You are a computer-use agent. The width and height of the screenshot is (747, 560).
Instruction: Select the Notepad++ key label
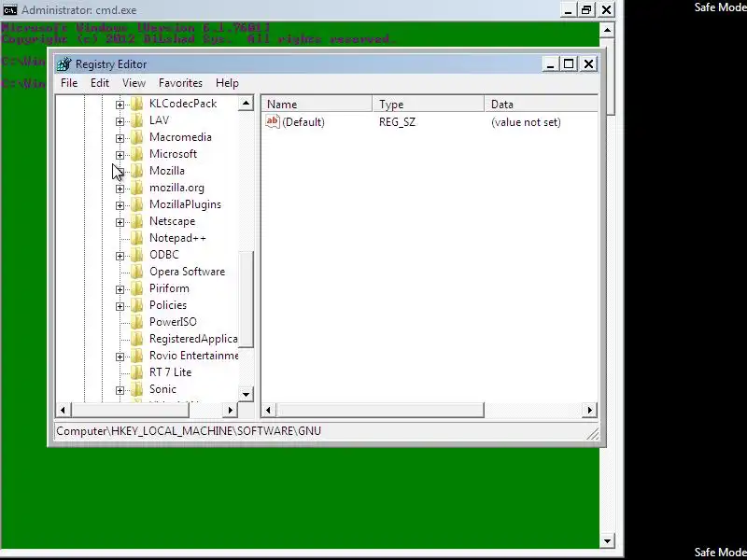click(x=177, y=238)
